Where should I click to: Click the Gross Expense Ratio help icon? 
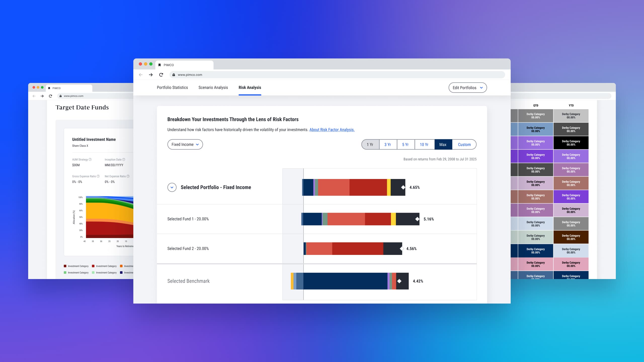click(98, 176)
